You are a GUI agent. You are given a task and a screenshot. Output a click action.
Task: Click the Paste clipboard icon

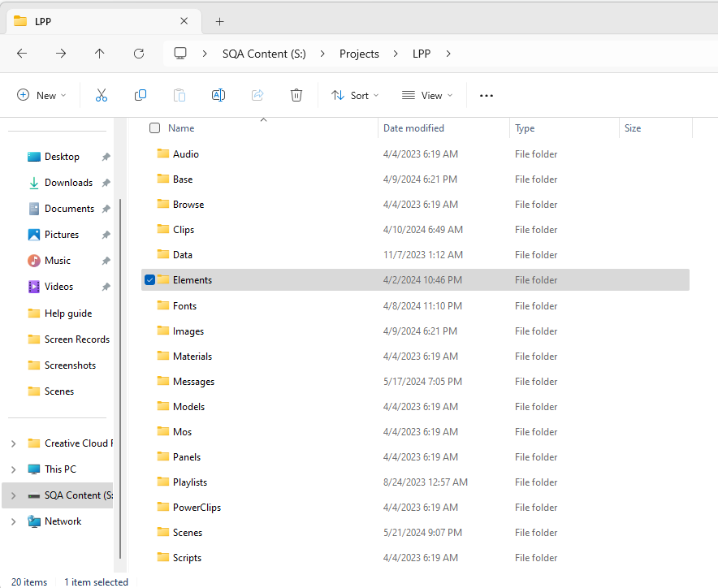click(179, 95)
